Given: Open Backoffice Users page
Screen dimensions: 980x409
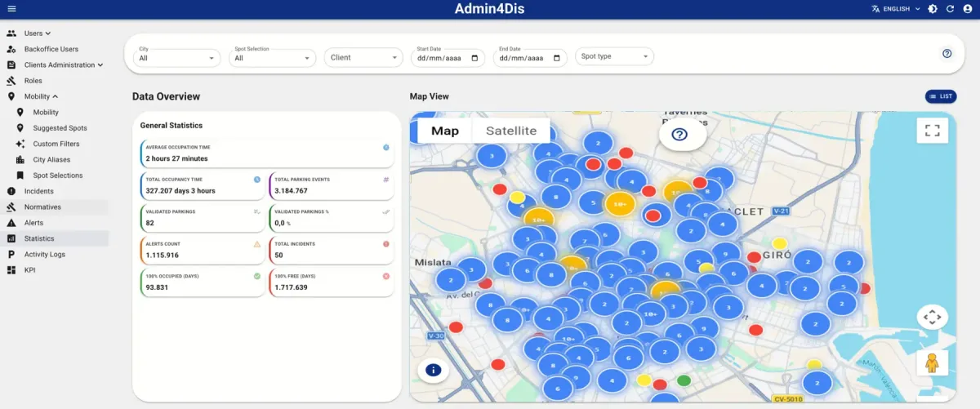Looking at the screenshot, I should tap(51, 49).
